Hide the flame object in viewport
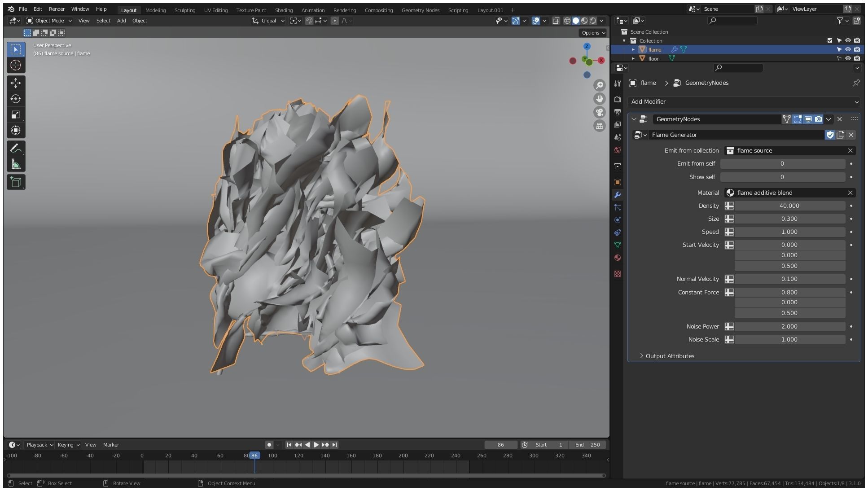868x491 pixels. (x=848, y=49)
